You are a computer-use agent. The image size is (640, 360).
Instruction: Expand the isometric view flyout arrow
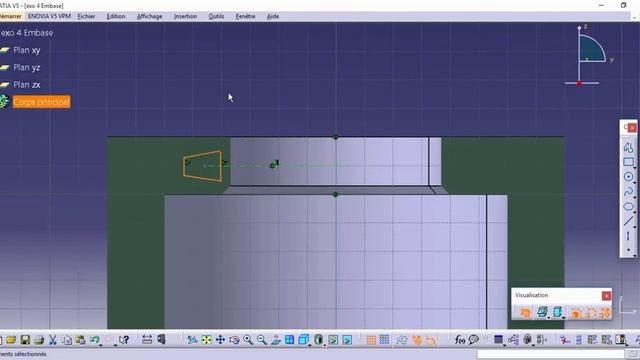click(310, 345)
